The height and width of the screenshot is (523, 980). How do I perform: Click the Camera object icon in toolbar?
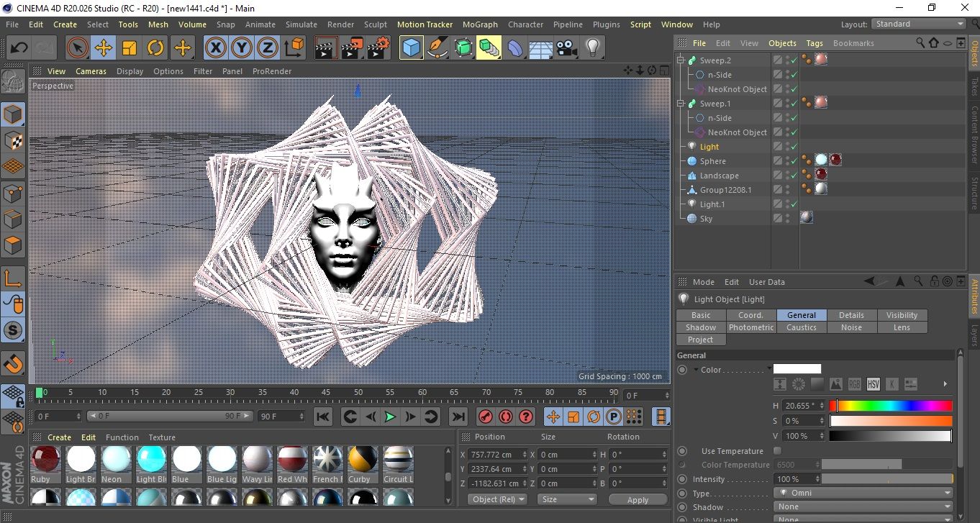(567, 48)
